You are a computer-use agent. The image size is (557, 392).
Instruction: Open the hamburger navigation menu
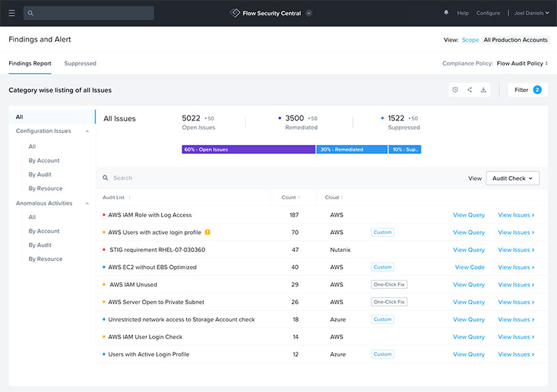click(x=12, y=13)
